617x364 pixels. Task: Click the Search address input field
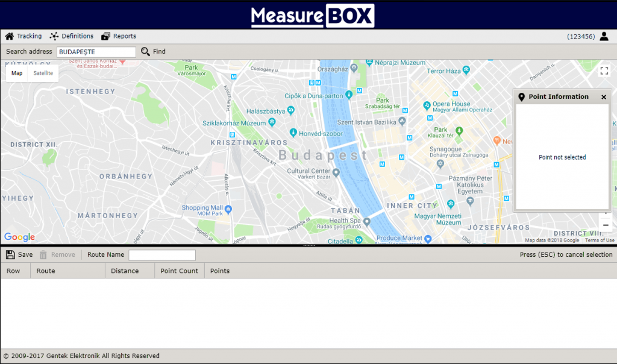coord(96,52)
